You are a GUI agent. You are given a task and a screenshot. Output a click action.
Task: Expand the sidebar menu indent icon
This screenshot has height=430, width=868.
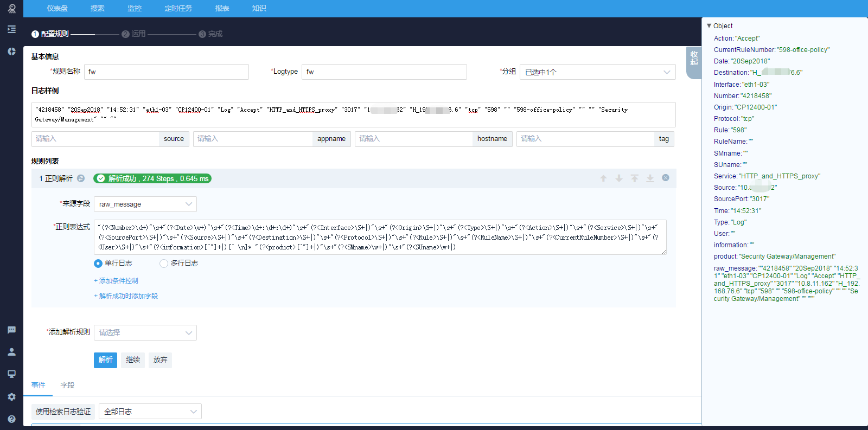tap(11, 29)
